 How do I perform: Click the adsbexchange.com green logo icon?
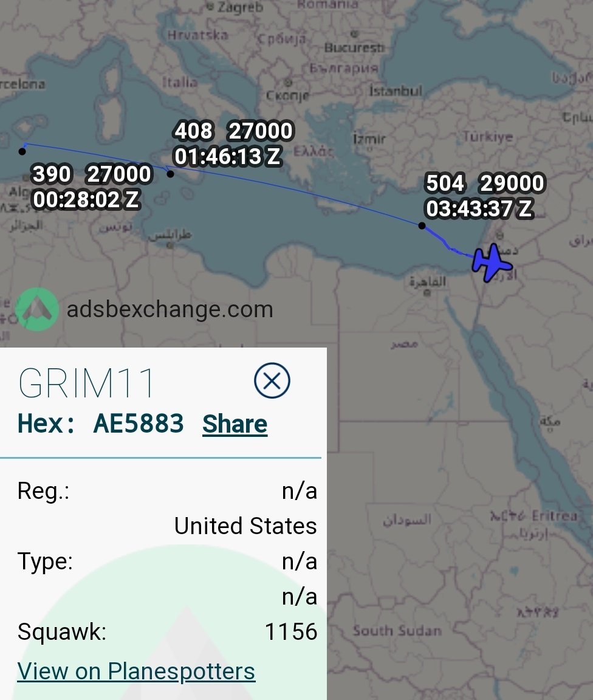(x=36, y=309)
